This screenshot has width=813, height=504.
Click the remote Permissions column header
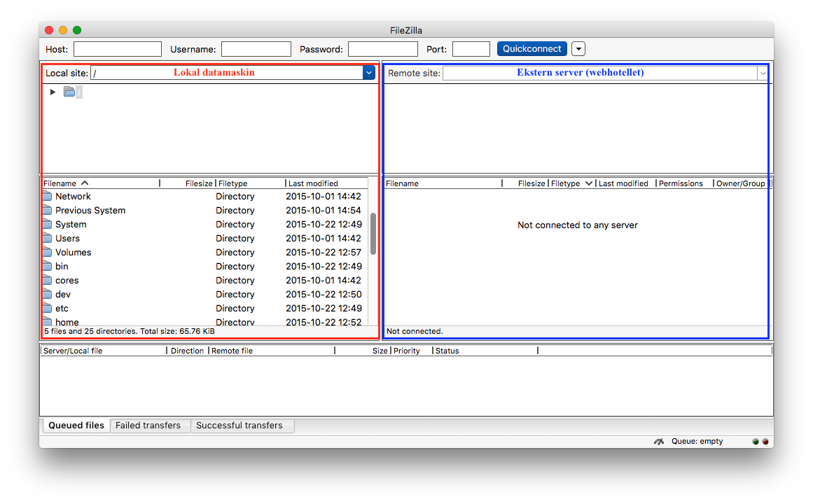click(x=684, y=183)
